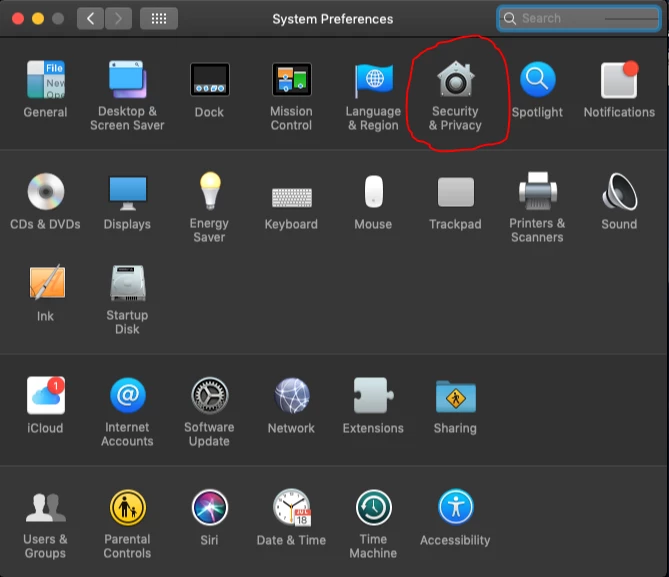Click the magnifier icon in Search field

(x=509, y=18)
